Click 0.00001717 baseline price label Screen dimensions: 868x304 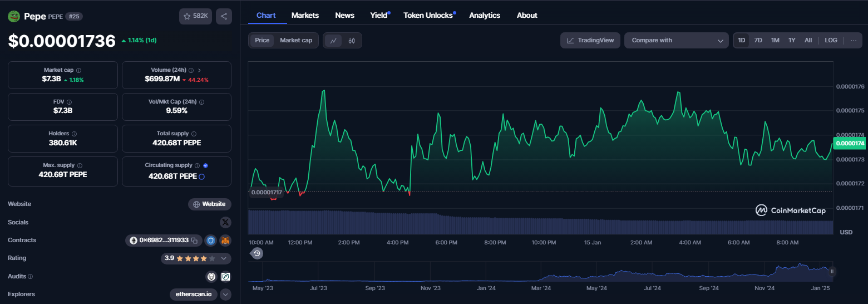click(266, 192)
